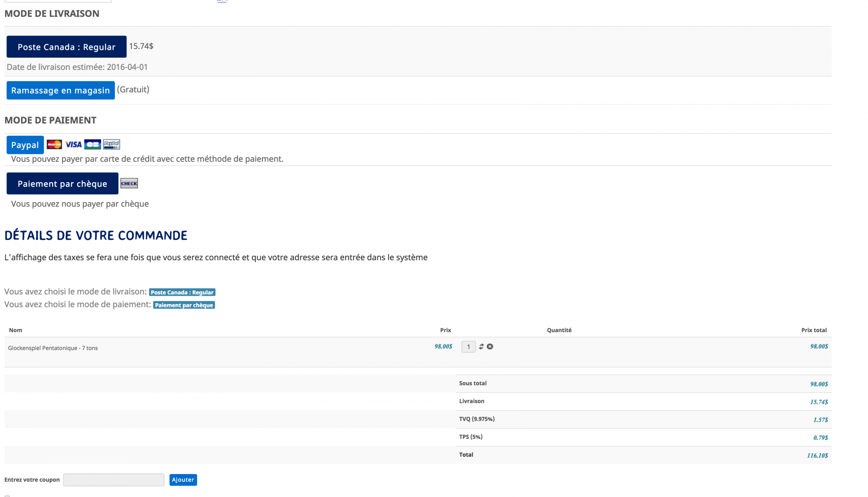Viewport: 868px width, 497px height.
Task: Select Paypal payment method
Action: click(25, 145)
